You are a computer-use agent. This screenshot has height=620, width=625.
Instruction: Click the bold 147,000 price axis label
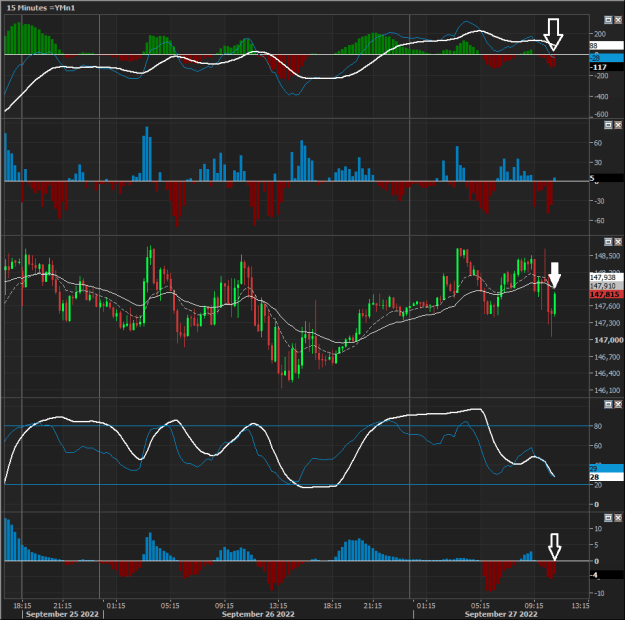[x=608, y=340]
